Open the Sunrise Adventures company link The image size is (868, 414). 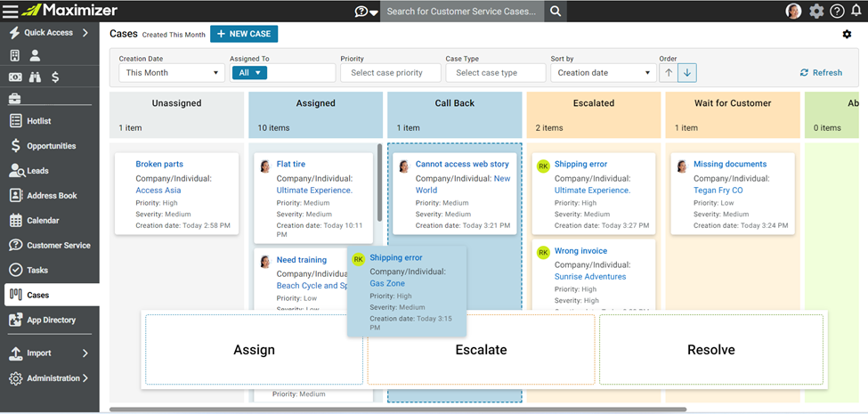590,276
